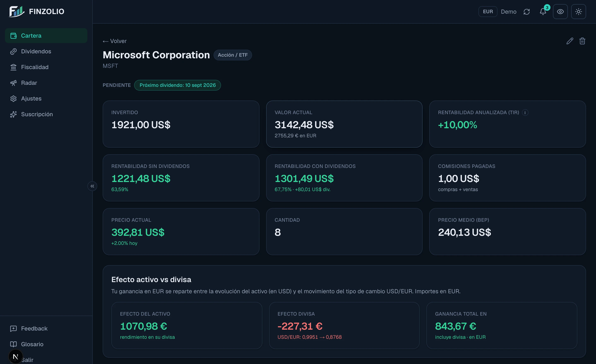Click the 67,75% · +80,01 US$ div. text
This screenshot has height=364, width=596.
(302, 189)
